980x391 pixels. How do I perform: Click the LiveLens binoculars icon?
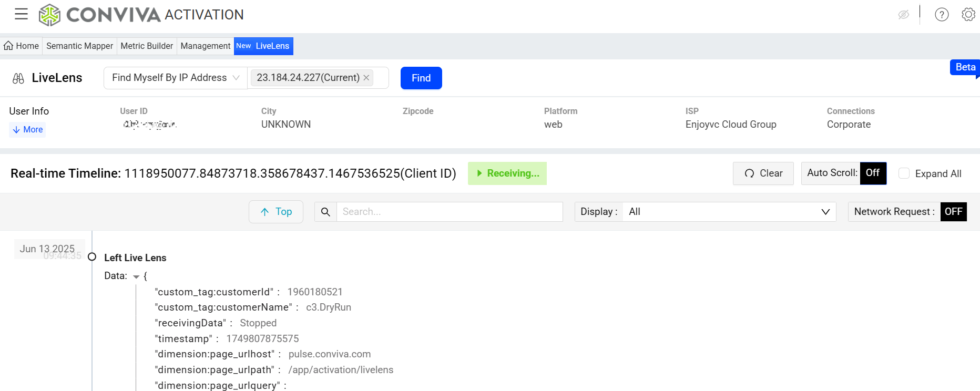pos(18,78)
